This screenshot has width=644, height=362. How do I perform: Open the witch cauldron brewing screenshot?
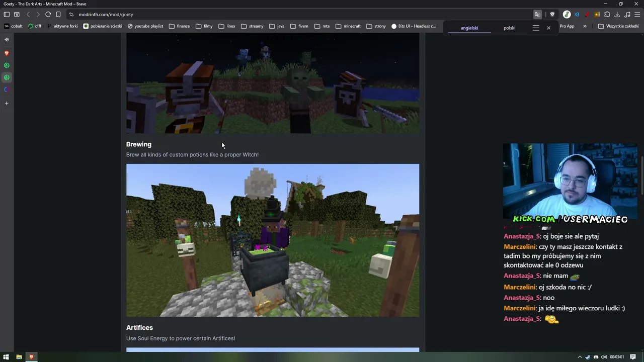(273, 240)
